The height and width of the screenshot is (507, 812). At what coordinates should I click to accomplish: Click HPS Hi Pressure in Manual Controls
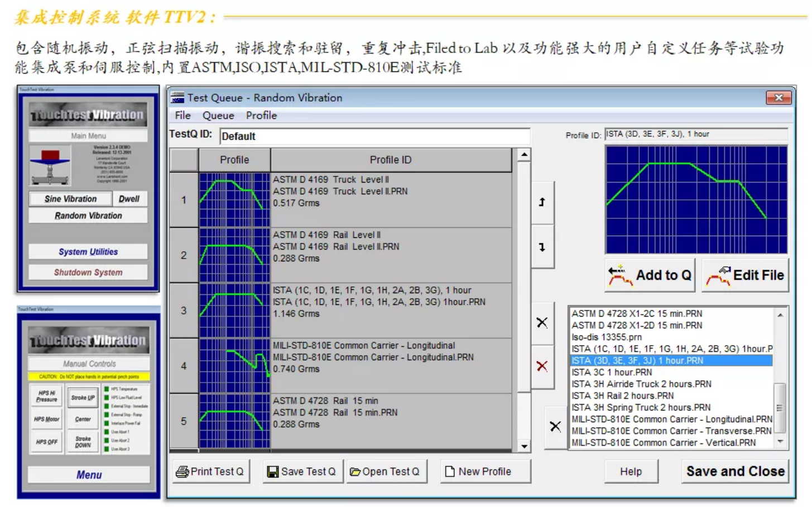(47, 396)
